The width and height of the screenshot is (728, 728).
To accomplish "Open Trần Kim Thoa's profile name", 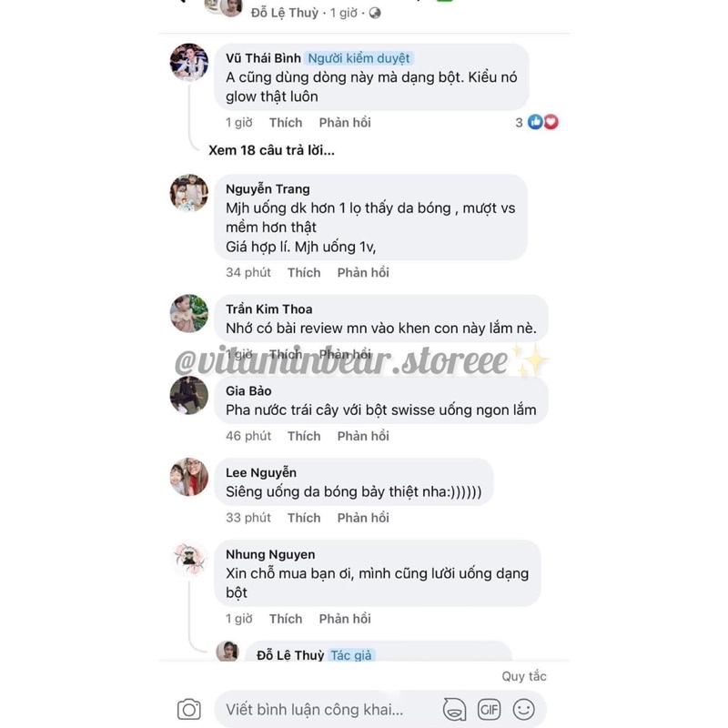I will [268, 309].
